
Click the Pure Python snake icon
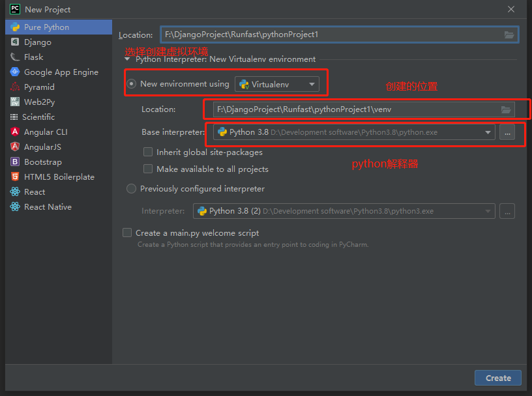15,27
